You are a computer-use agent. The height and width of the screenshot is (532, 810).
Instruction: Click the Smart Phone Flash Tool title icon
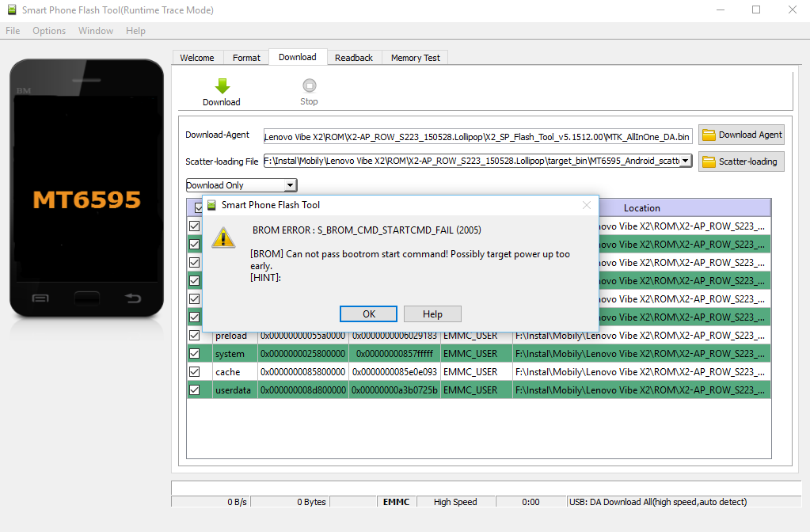click(x=11, y=9)
